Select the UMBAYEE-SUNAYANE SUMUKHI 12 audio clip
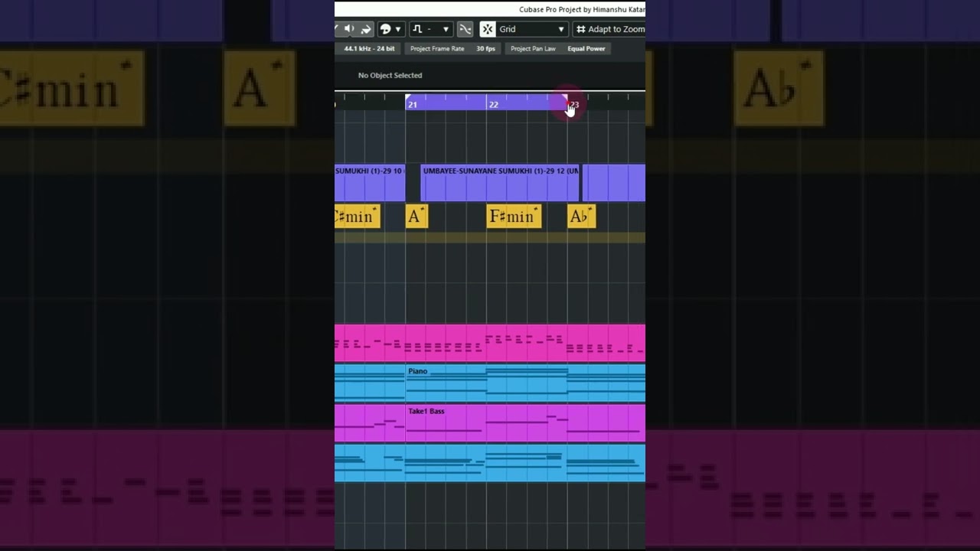This screenshot has height=551, width=980. click(500, 183)
